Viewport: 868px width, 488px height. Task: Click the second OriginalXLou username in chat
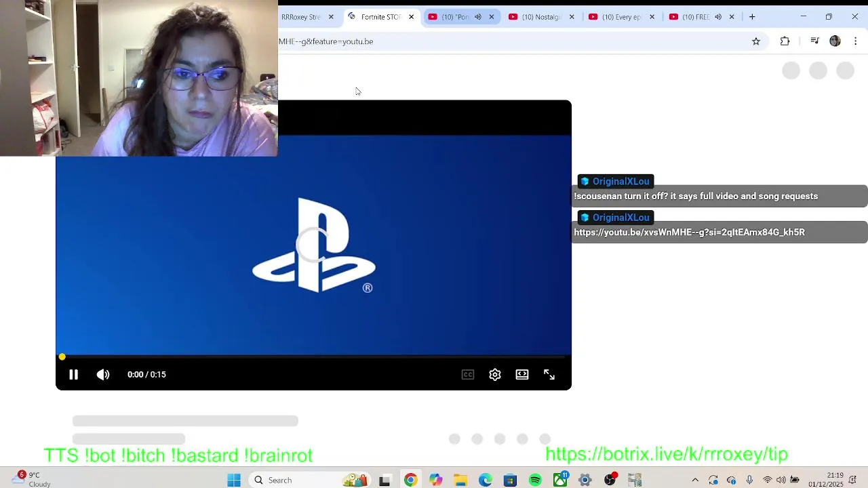(x=620, y=218)
